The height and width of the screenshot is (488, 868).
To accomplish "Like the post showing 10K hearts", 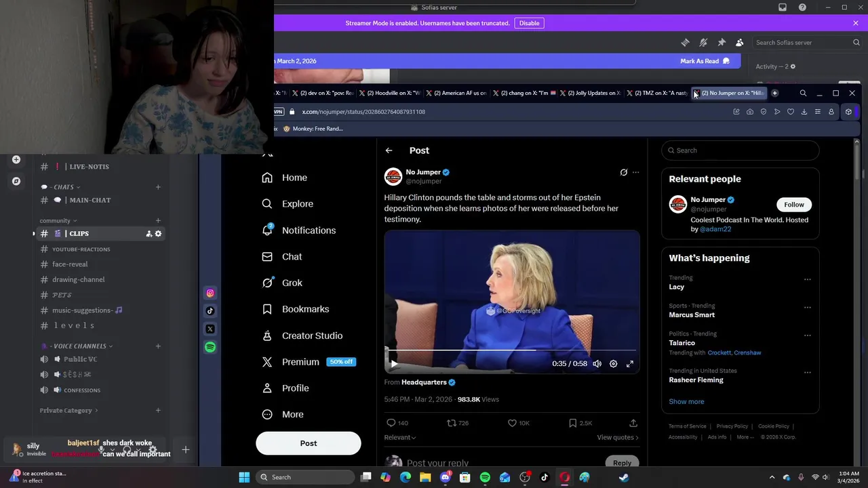I will pyautogui.click(x=512, y=423).
